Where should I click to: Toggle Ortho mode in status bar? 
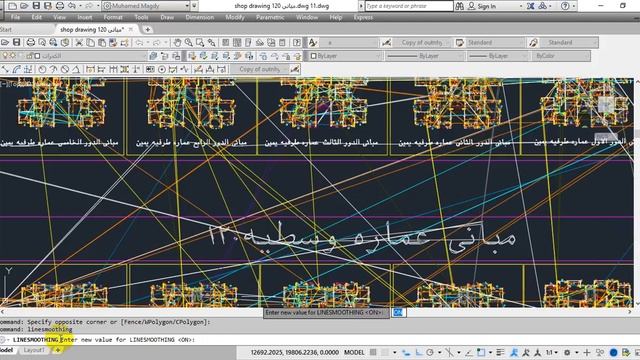click(x=419, y=352)
